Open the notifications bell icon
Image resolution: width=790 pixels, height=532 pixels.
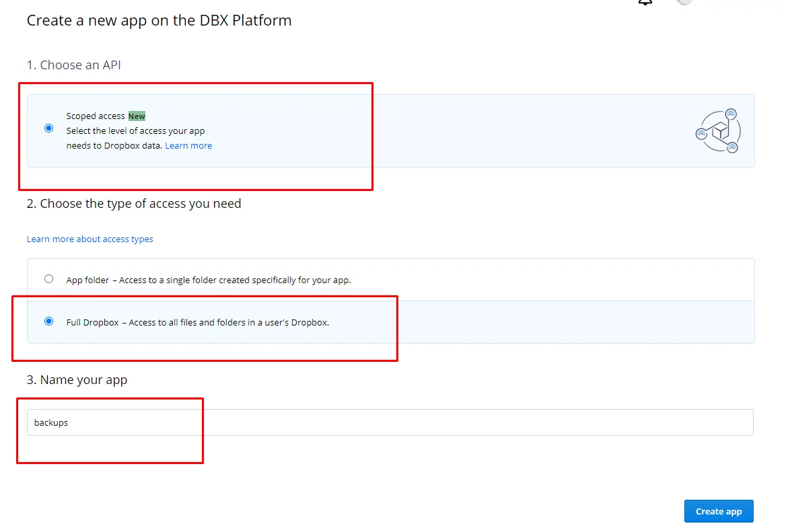point(645,3)
